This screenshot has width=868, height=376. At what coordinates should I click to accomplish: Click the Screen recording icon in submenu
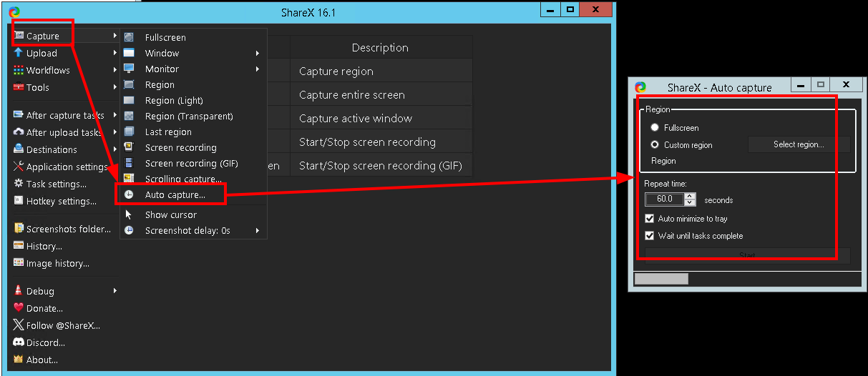(129, 147)
